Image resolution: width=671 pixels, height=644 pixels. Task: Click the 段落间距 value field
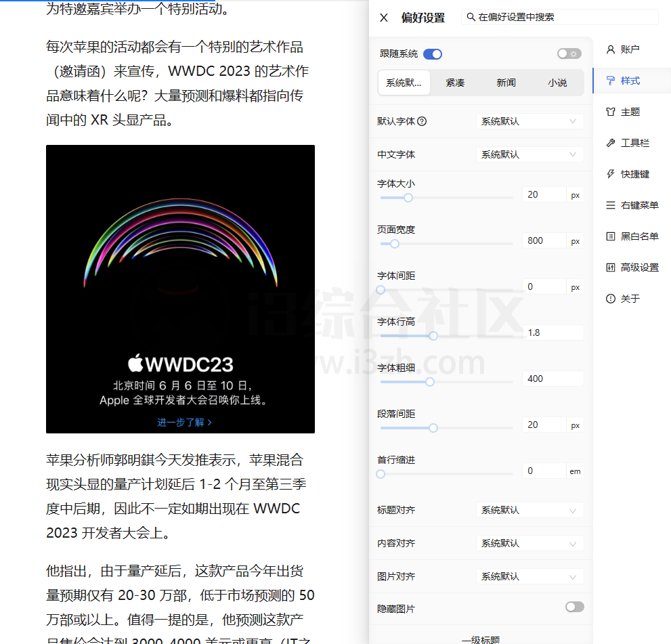click(544, 425)
